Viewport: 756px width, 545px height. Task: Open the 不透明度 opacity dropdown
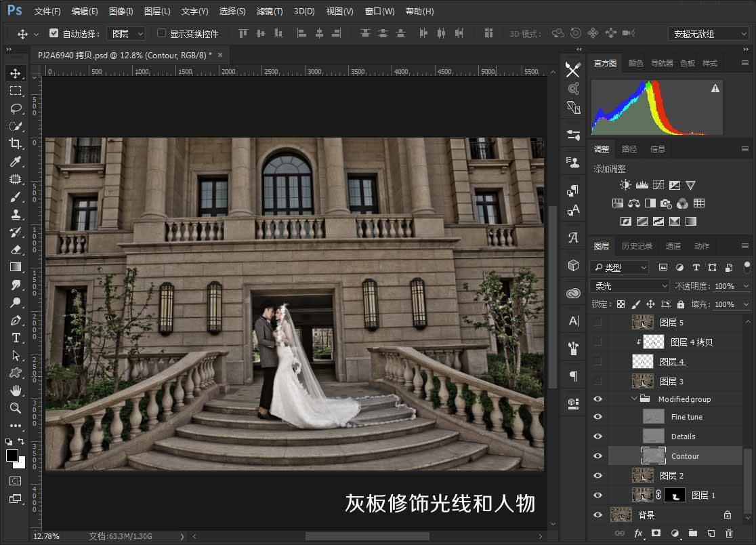[744, 285]
